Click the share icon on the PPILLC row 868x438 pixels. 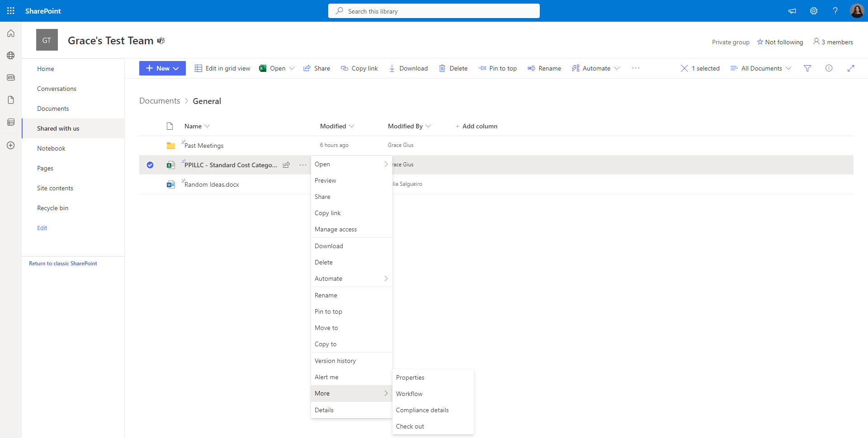[286, 165]
